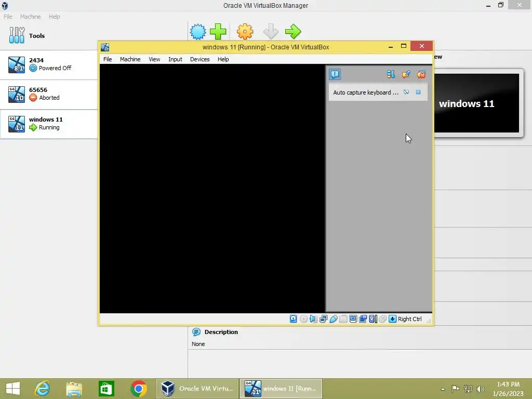Switch to Oracle VM VirtualBox Manager taskbar button

coord(197,389)
